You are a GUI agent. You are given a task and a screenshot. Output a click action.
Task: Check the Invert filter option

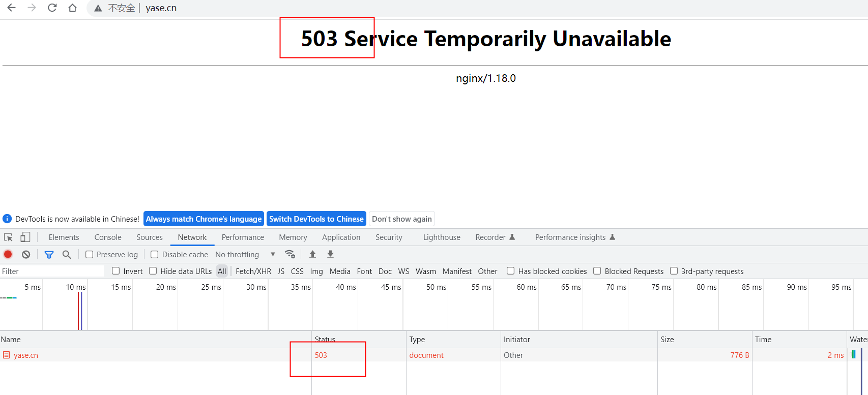coord(116,271)
